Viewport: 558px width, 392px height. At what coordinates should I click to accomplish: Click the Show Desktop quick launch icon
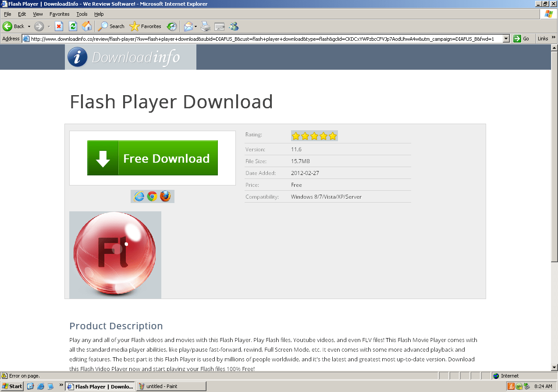(31, 386)
